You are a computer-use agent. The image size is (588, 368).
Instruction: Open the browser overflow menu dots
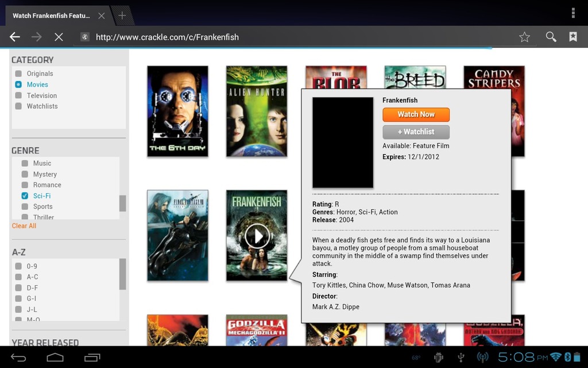[x=573, y=13]
